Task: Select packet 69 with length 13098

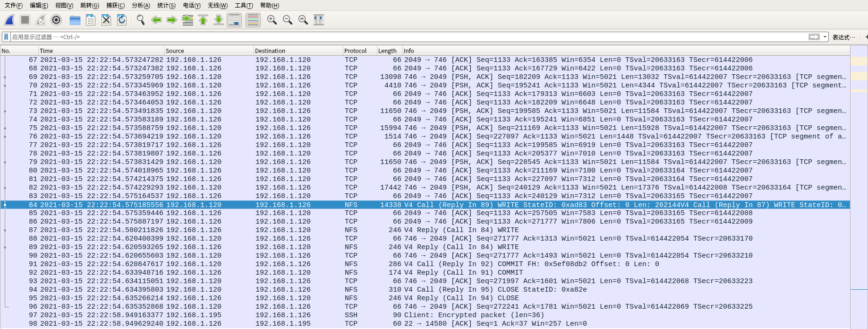Action: tap(425, 77)
